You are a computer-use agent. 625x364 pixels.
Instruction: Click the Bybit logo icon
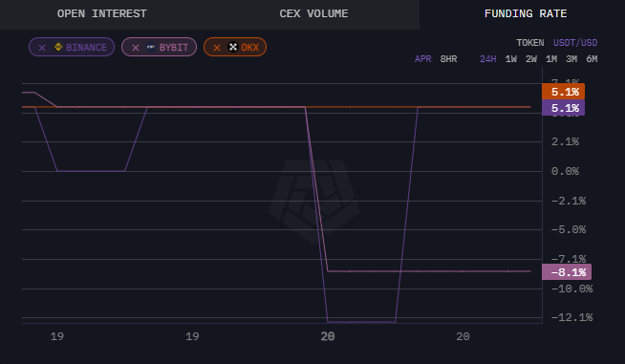pyautogui.click(x=151, y=47)
